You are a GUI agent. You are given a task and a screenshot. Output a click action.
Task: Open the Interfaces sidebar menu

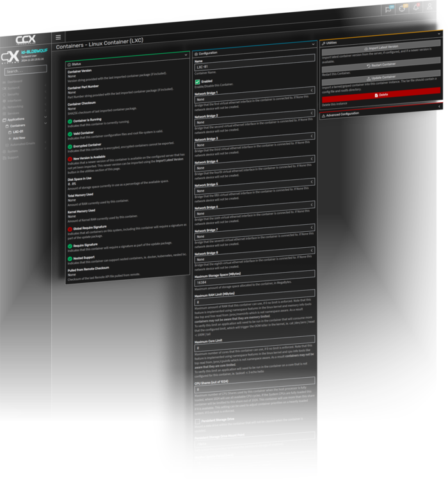tap(14, 101)
